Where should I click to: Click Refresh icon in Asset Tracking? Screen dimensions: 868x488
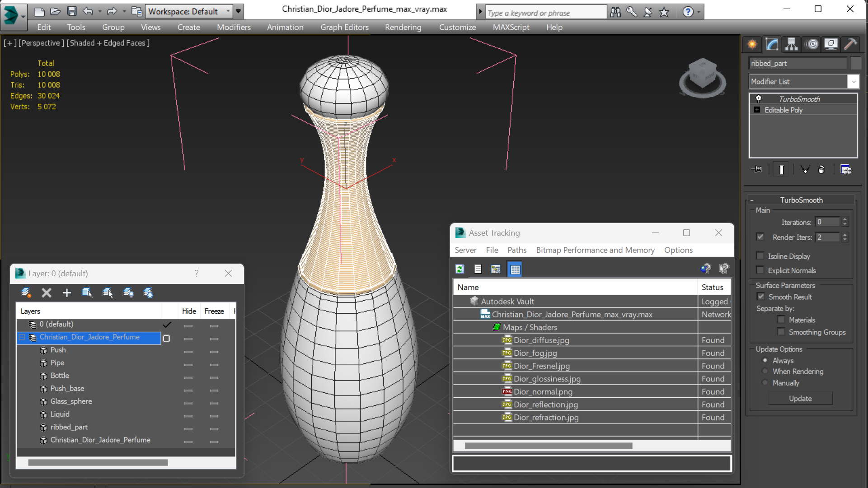pos(460,270)
